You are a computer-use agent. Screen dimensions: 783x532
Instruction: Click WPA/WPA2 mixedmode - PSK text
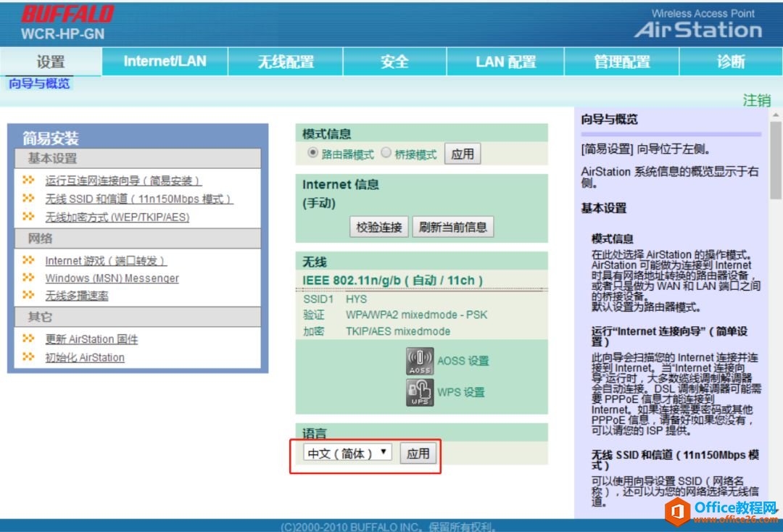click(x=416, y=315)
